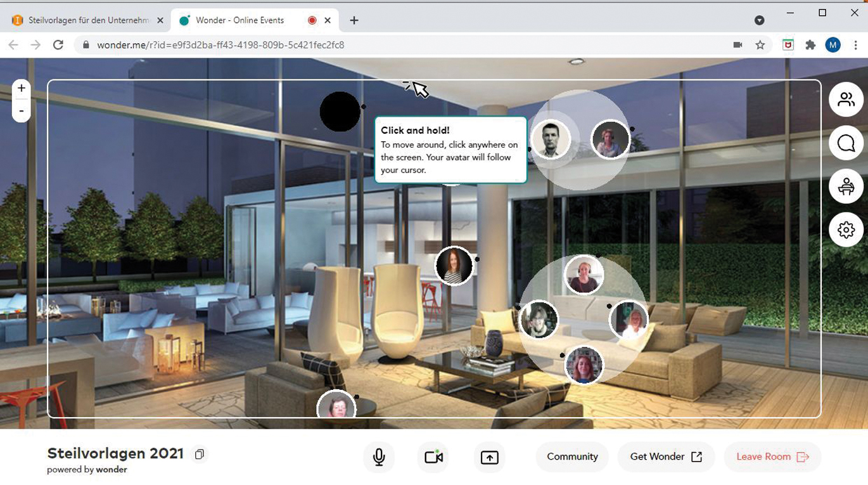The width and height of the screenshot is (868, 485).
Task: Open the chat panel icon
Action: [x=846, y=143]
